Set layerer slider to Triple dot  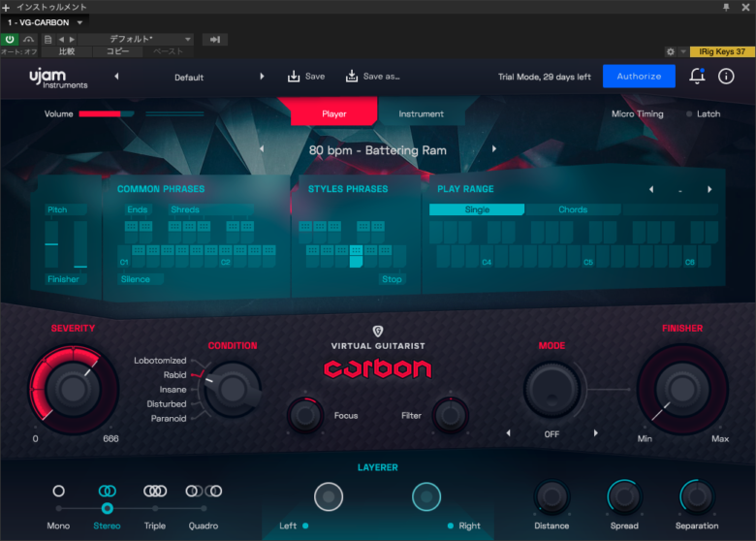[x=155, y=508]
